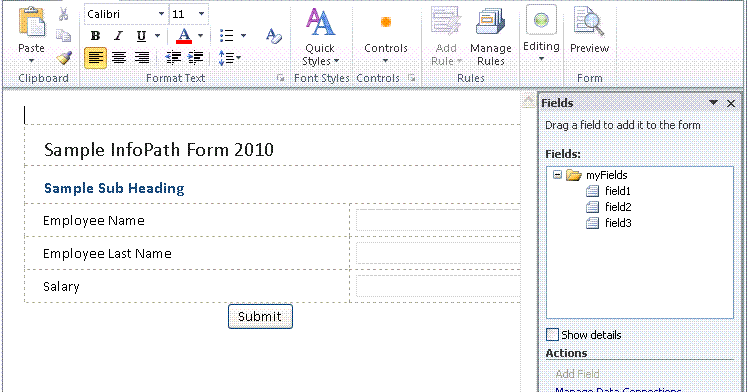Click the Employee Name label

(94, 221)
